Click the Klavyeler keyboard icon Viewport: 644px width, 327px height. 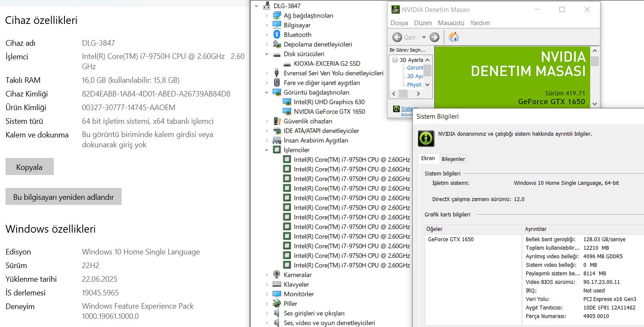point(277,284)
